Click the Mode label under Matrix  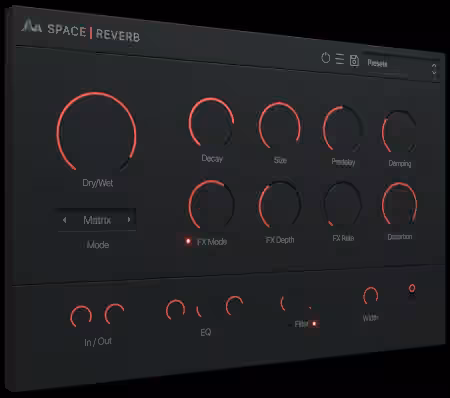click(x=98, y=245)
